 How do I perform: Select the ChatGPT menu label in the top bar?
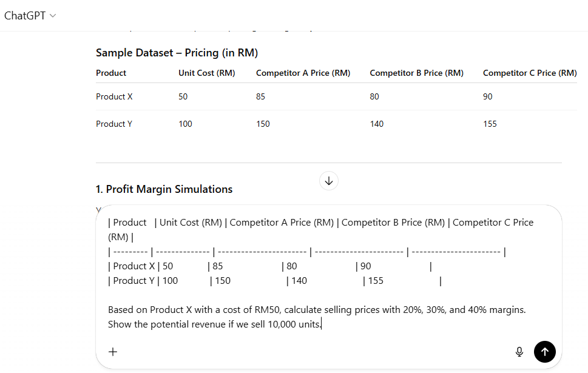pyautogui.click(x=24, y=16)
